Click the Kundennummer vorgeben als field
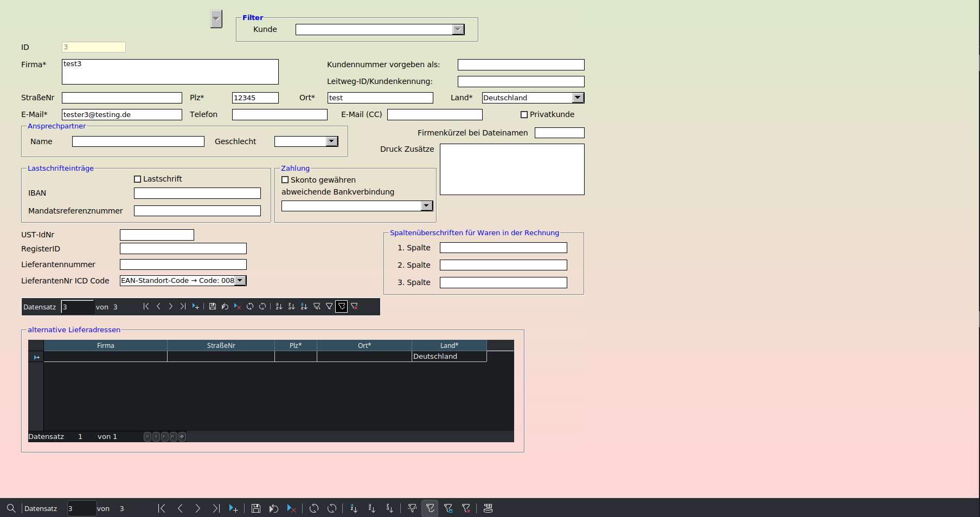Image resolution: width=980 pixels, height=517 pixels. pos(521,65)
